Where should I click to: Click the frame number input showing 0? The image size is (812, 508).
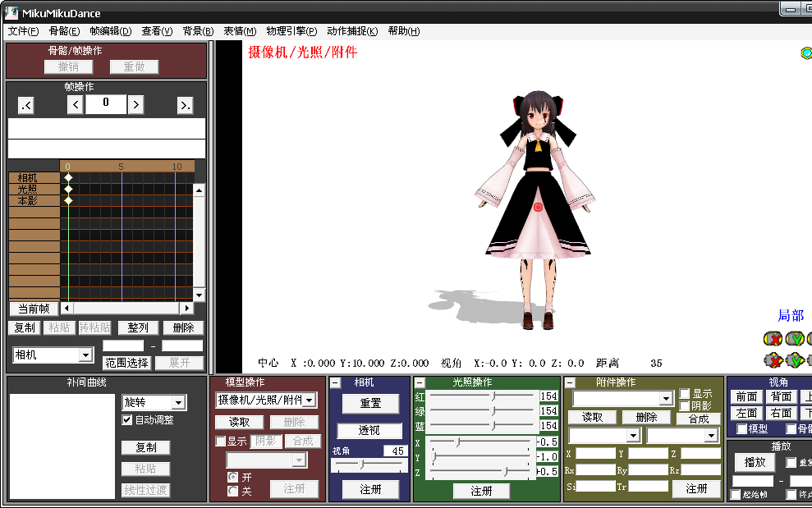pos(106,103)
